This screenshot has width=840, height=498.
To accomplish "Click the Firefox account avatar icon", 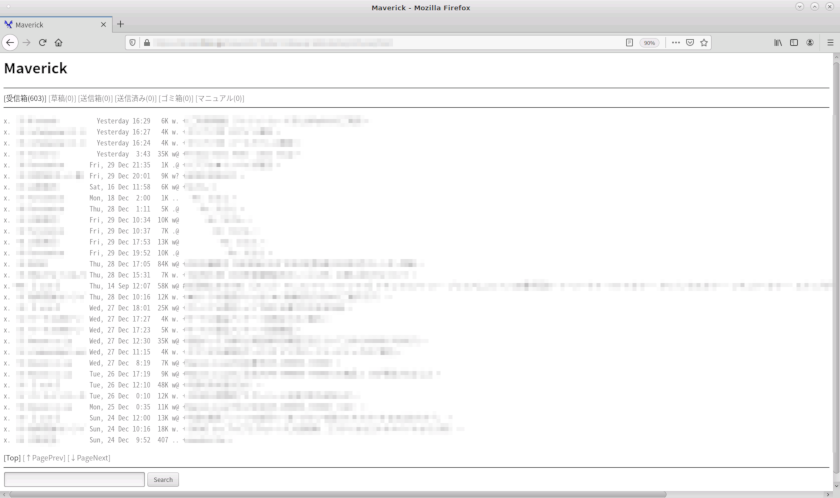I will click(x=810, y=43).
